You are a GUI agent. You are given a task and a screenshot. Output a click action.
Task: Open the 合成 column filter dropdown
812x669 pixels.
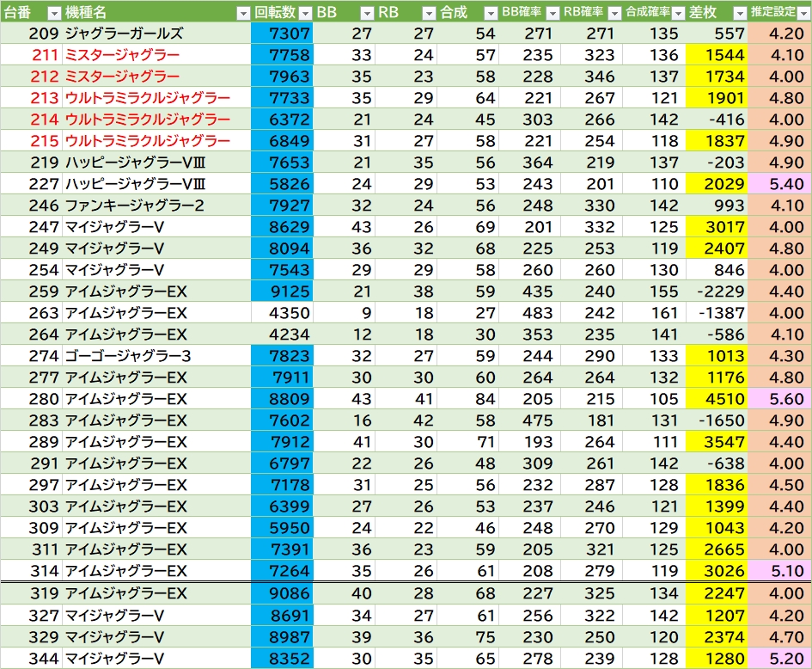point(491,13)
